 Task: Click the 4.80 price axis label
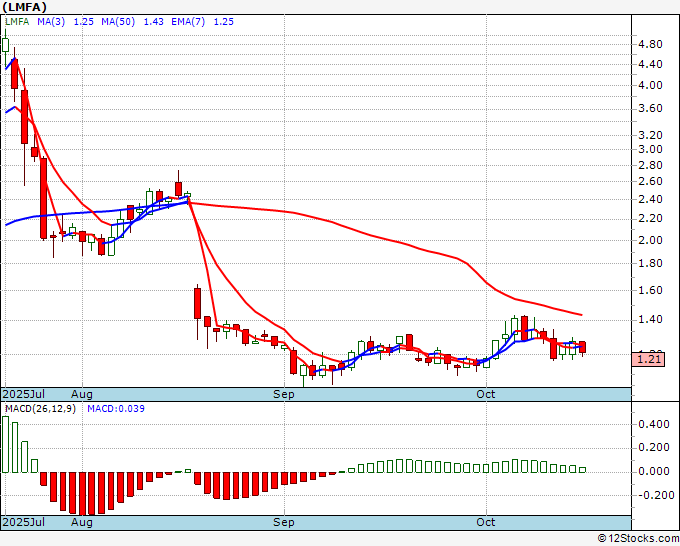tap(650, 45)
